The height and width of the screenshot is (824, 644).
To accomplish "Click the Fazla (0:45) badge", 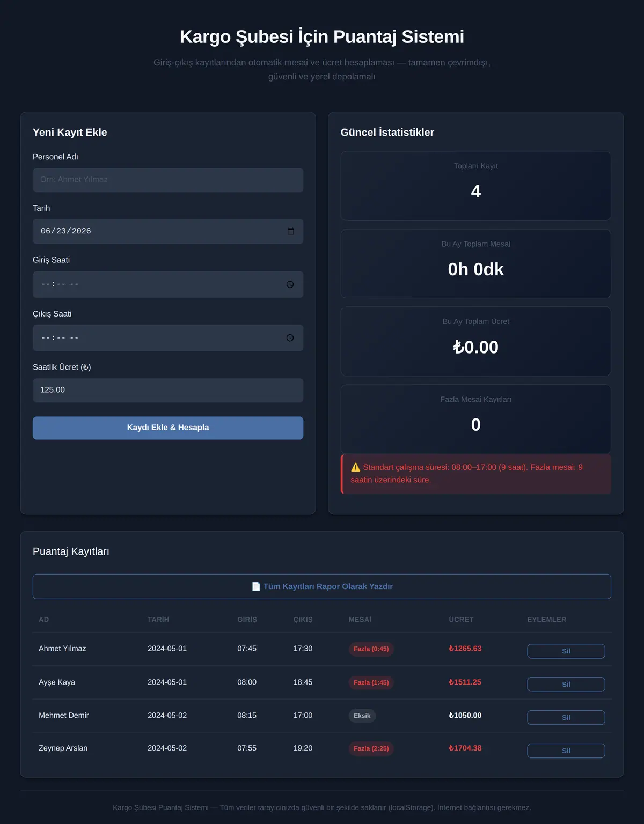I will click(x=371, y=649).
